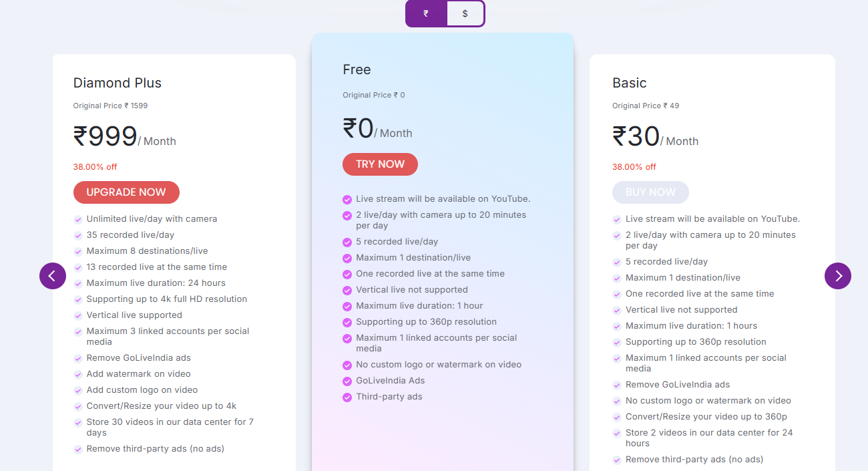
Task: Select the Diamond Plus plan title
Action: [x=118, y=83]
